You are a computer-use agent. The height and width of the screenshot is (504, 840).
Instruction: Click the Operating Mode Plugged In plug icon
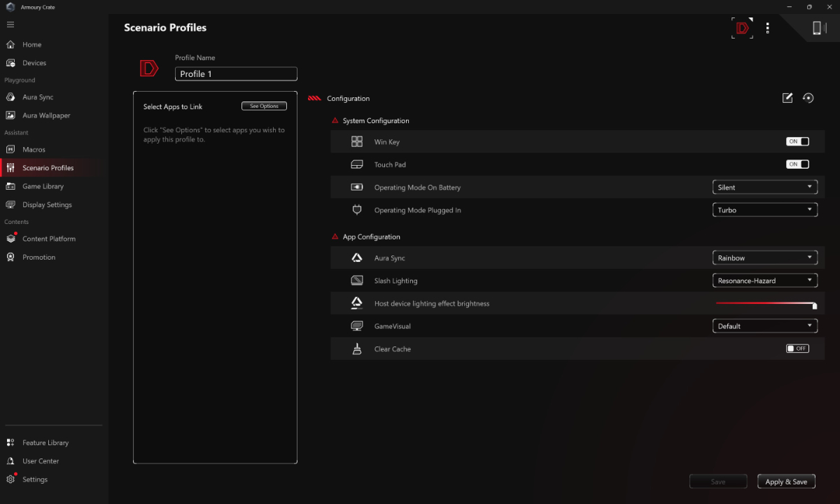click(x=357, y=210)
